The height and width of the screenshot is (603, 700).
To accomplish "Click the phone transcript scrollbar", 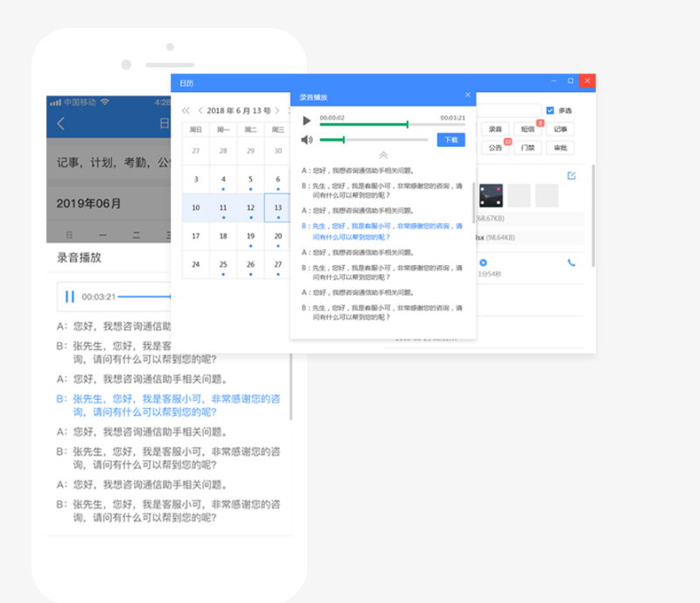I will pos(291,387).
